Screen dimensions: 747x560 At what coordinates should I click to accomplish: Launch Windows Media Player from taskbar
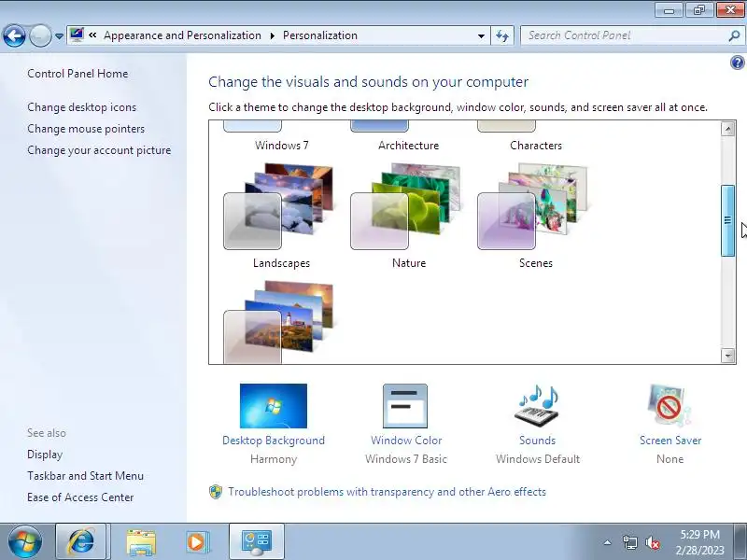pyautogui.click(x=196, y=542)
